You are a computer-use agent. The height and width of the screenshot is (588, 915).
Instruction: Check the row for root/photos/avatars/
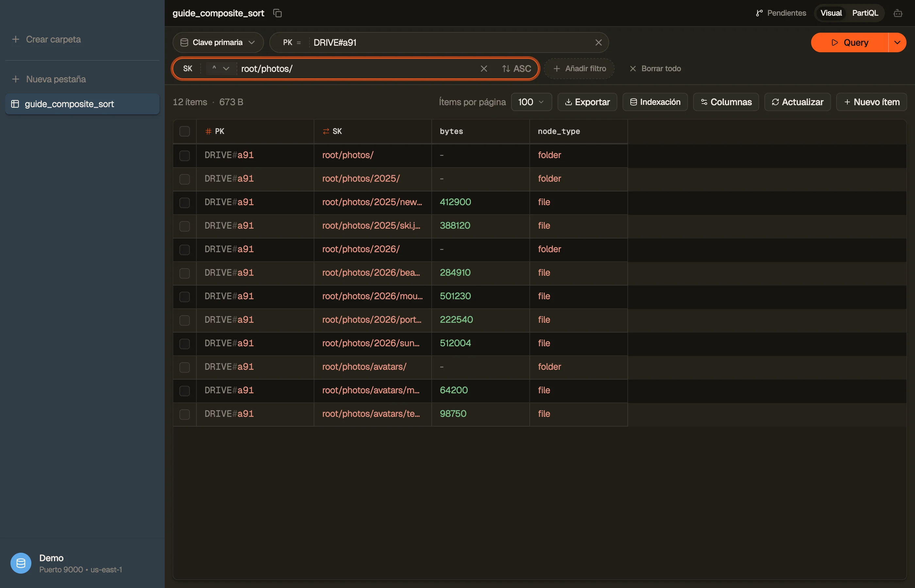pyautogui.click(x=184, y=367)
